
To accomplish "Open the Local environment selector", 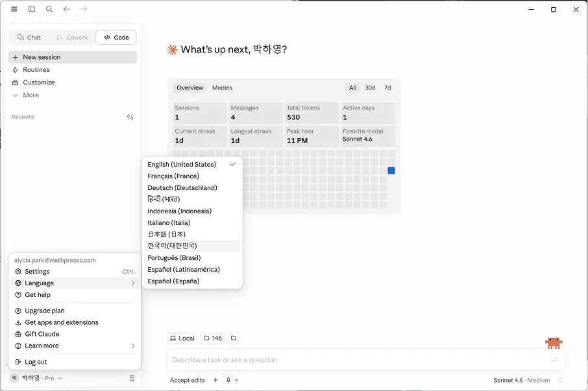I will coord(182,338).
